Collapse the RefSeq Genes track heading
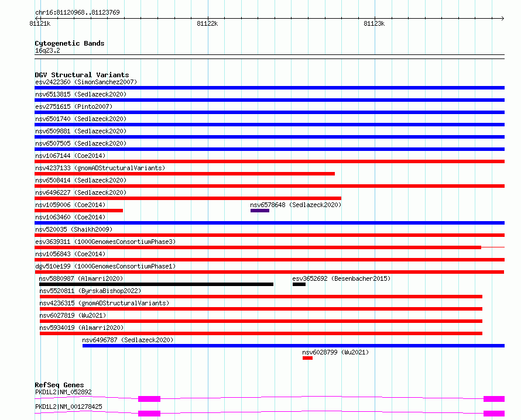521x420 pixels. pyautogui.click(x=59, y=385)
